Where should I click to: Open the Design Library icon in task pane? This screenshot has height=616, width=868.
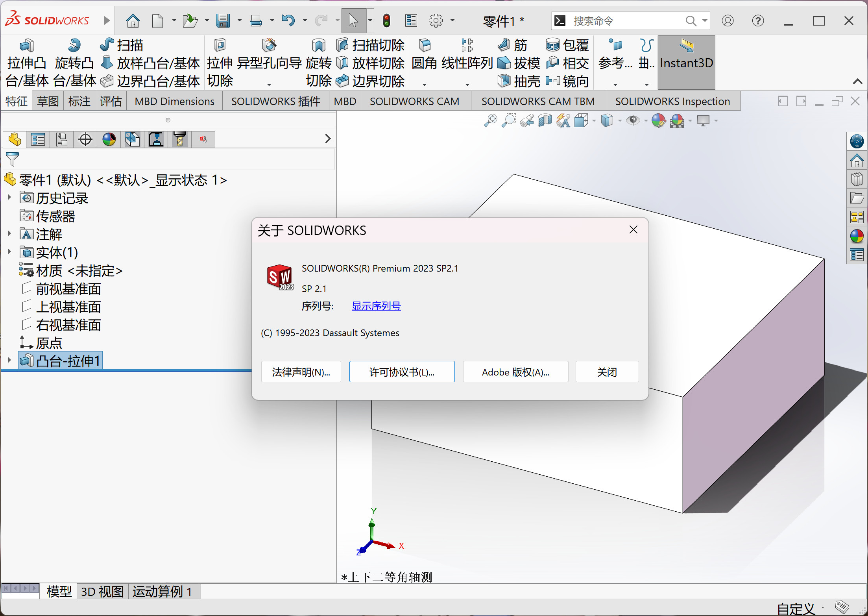click(x=857, y=179)
